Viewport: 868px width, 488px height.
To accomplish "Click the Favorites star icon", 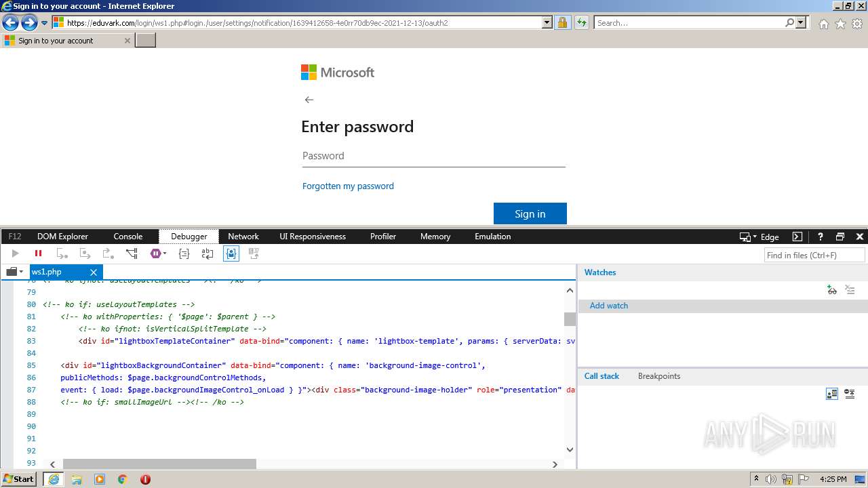I will pos(840,24).
